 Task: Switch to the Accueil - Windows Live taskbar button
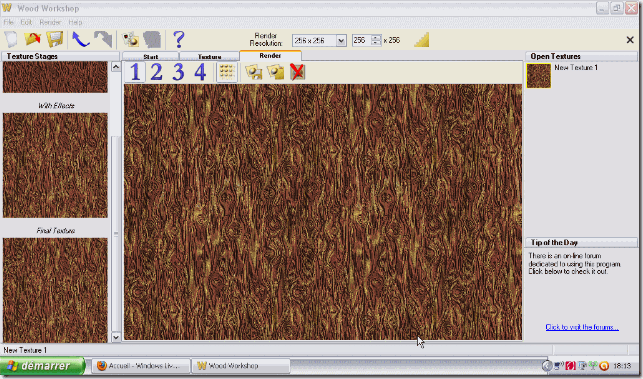click(x=141, y=365)
